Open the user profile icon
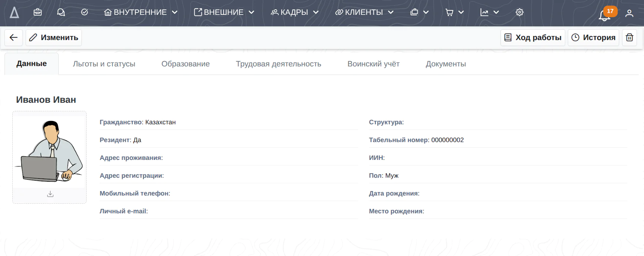The image size is (644, 256). [x=629, y=13]
